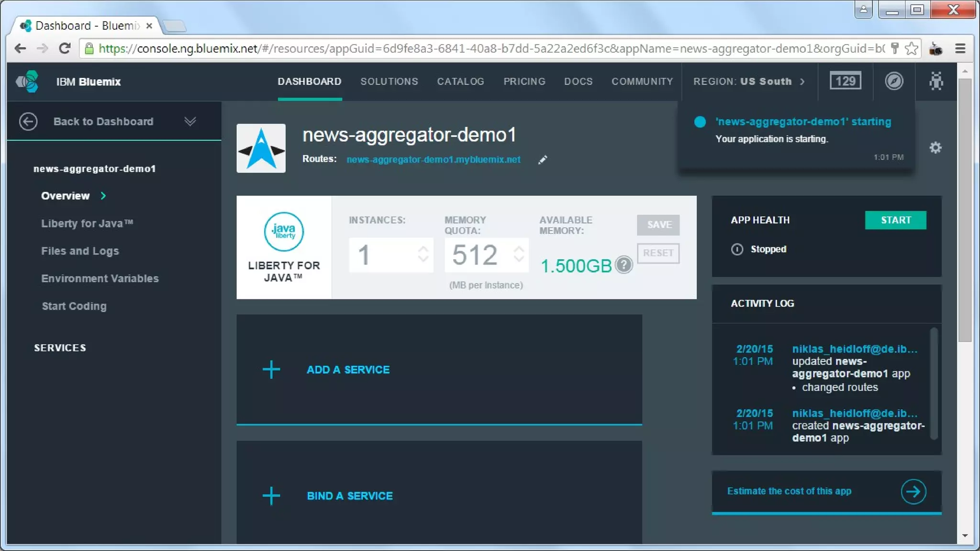Open the user avatar icon in header
This screenshot has height=551, width=980.
click(x=936, y=81)
